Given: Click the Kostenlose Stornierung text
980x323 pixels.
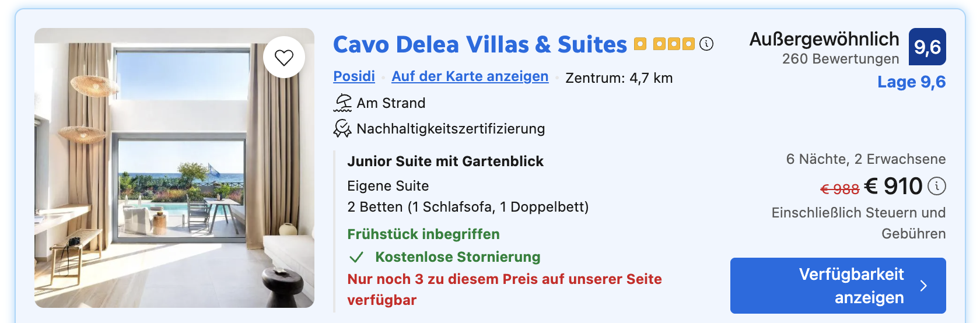Looking at the screenshot, I should coord(458,257).
